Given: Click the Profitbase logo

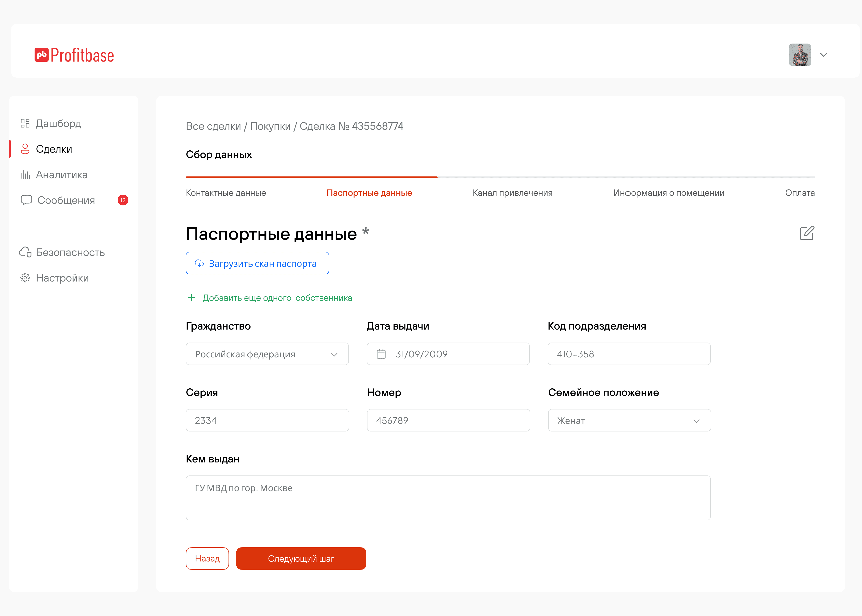Looking at the screenshot, I should 74,55.
